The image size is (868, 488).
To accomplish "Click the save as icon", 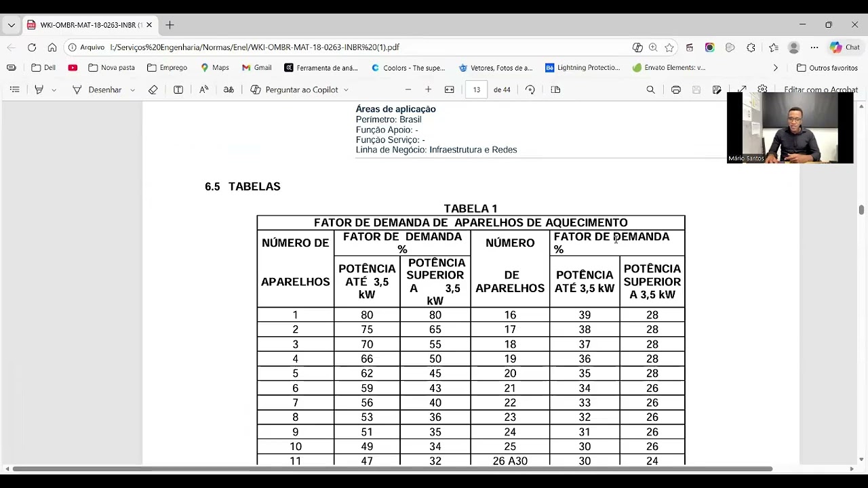I will pyautogui.click(x=717, y=89).
